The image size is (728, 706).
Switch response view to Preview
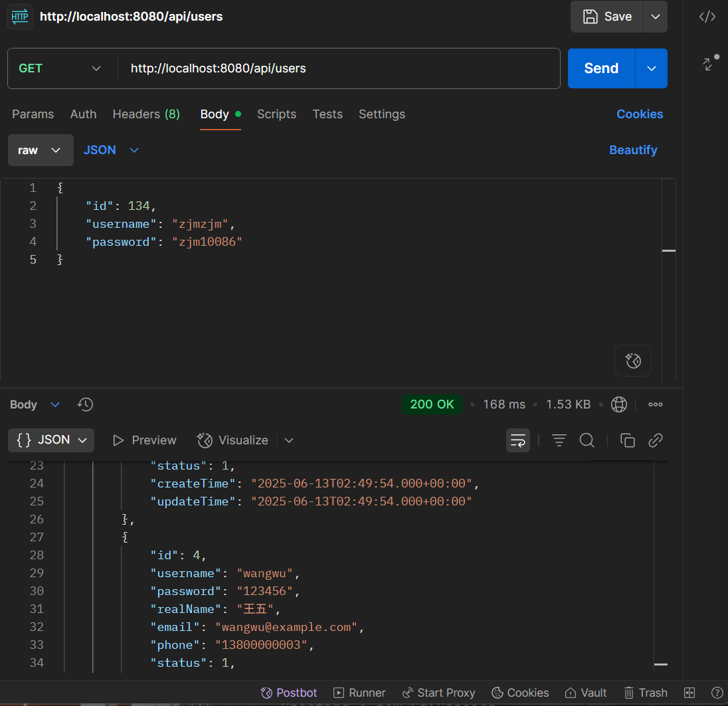[144, 440]
